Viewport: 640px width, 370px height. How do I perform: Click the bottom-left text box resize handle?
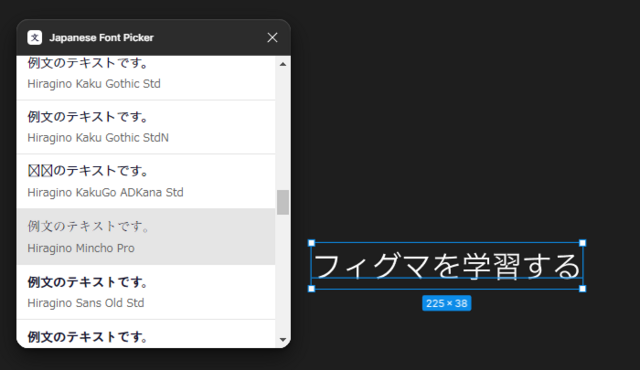(x=311, y=289)
